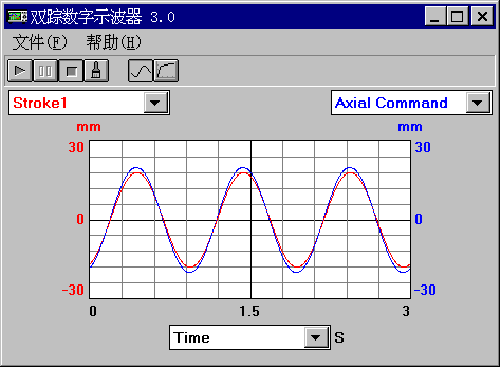Viewport: 500px width, 367px height.
Task: Click the red mm unit label
Action: point(88,127)
